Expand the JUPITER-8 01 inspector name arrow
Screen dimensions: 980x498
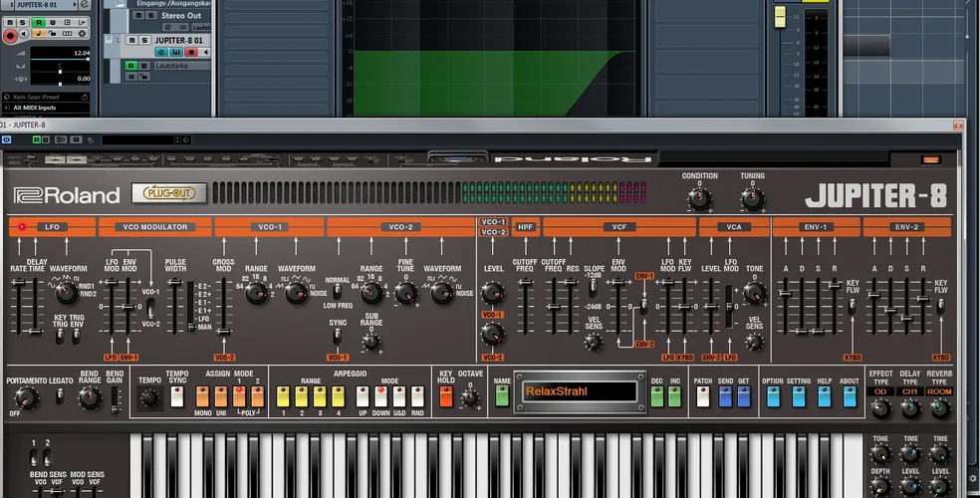75,5
